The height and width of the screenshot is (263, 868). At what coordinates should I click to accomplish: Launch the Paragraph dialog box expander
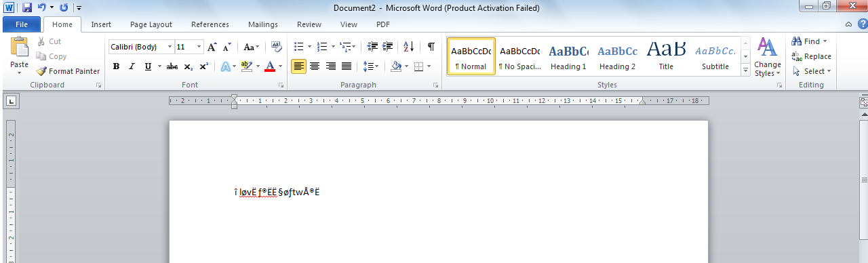(x=436, y=85)
